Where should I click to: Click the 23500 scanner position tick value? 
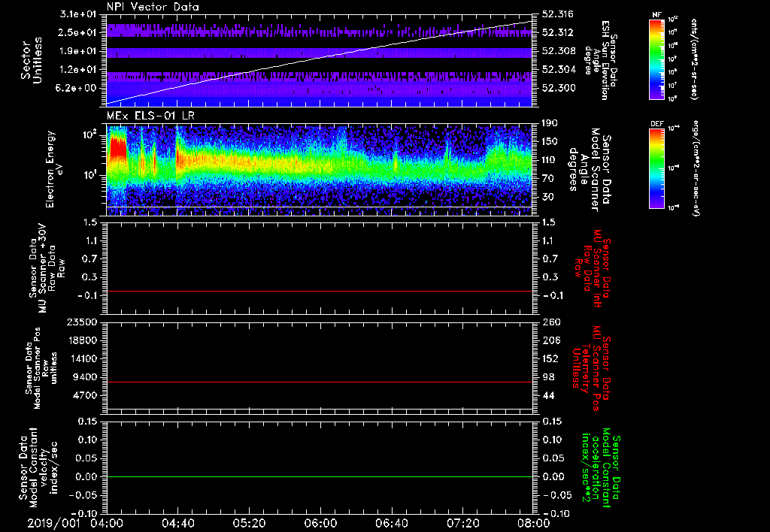coord(83,322)
